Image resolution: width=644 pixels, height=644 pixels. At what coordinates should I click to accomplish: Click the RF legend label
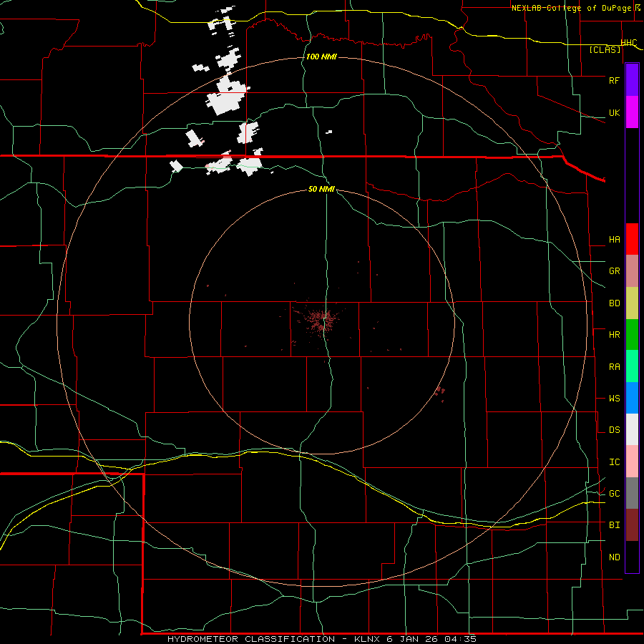pyautogui.click(x=614, y=80)
